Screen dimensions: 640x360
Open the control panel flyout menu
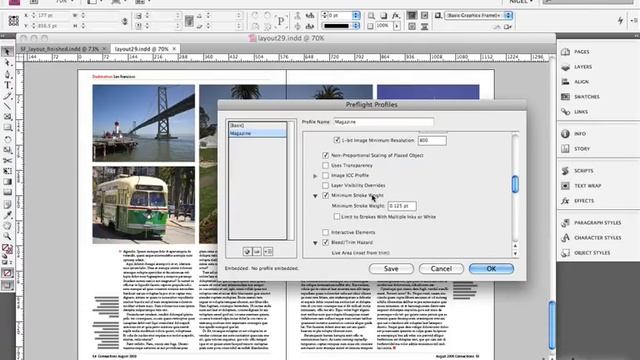point(634,20)
